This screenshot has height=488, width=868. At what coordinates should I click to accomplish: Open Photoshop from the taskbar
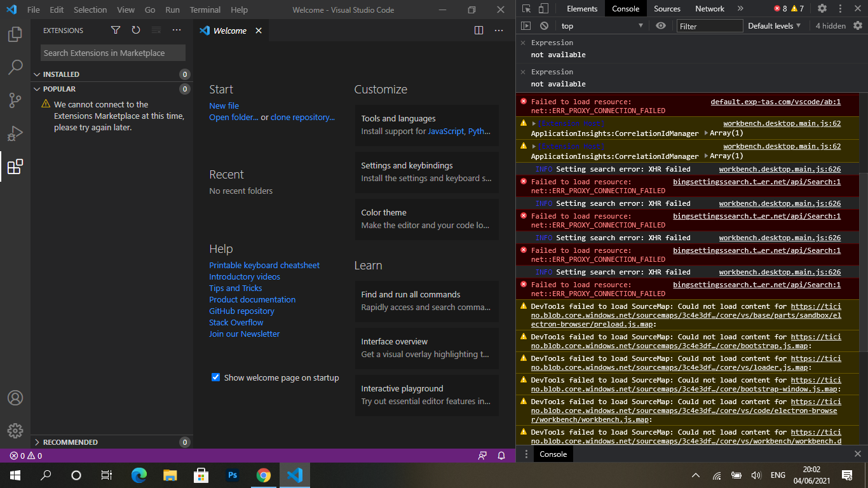(233, 475)
